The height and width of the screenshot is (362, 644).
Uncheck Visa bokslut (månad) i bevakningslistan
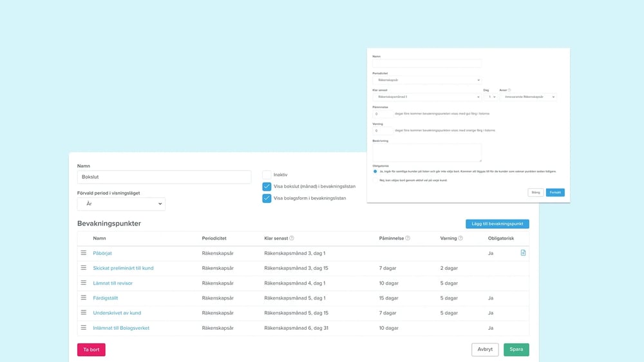click(x=267, y=187)
